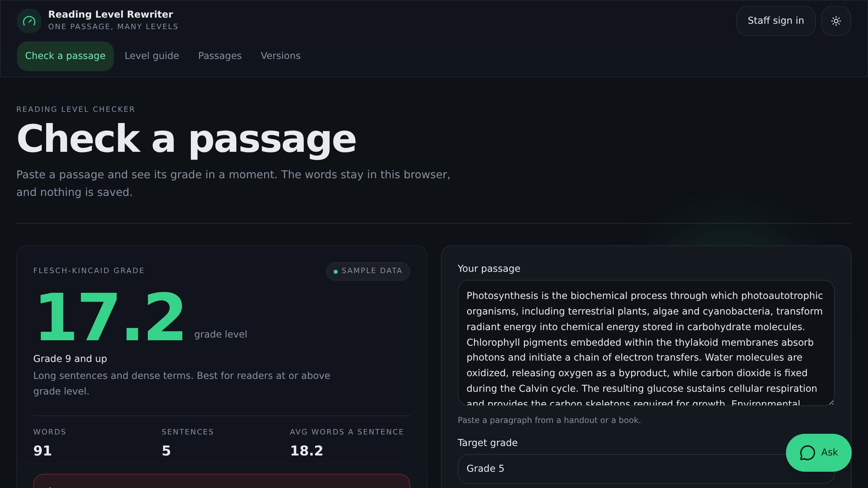Screen dimensions: 868x488
Task: Click the average words value 18.2
Action: (307, 451)
